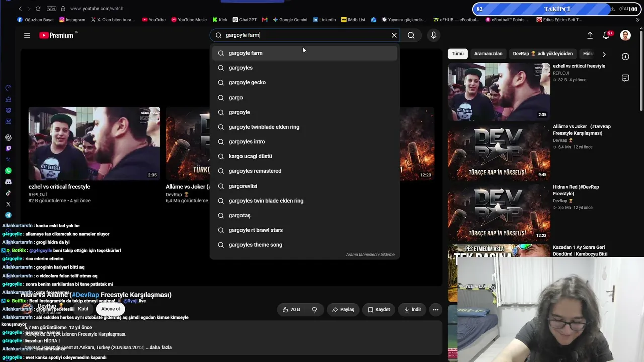This screenshot has width=644, height=362.
Task: Start voice search with the microphone
Action: 434,35
